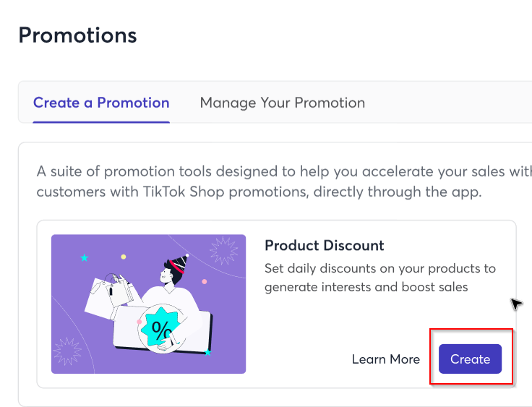Click the Product Discount title
Viewport: 532px width, 407px height.
click(x=325, y=245)
